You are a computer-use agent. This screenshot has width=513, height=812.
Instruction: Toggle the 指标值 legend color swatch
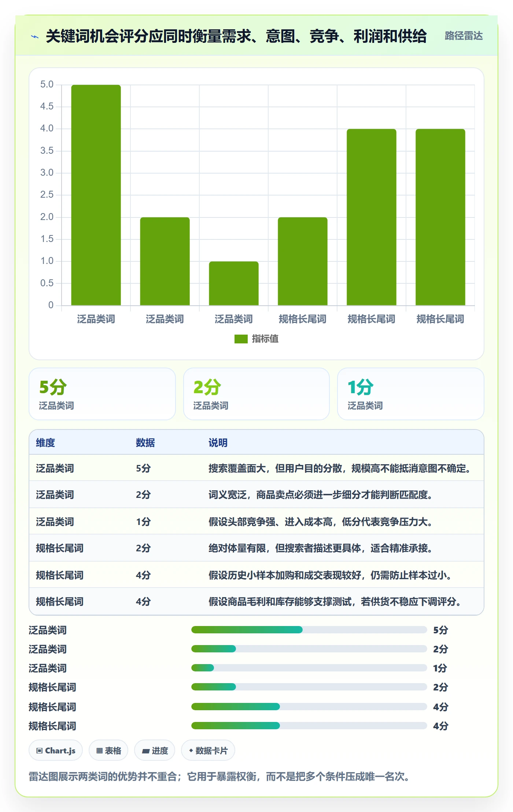click(x=241, y=339)
